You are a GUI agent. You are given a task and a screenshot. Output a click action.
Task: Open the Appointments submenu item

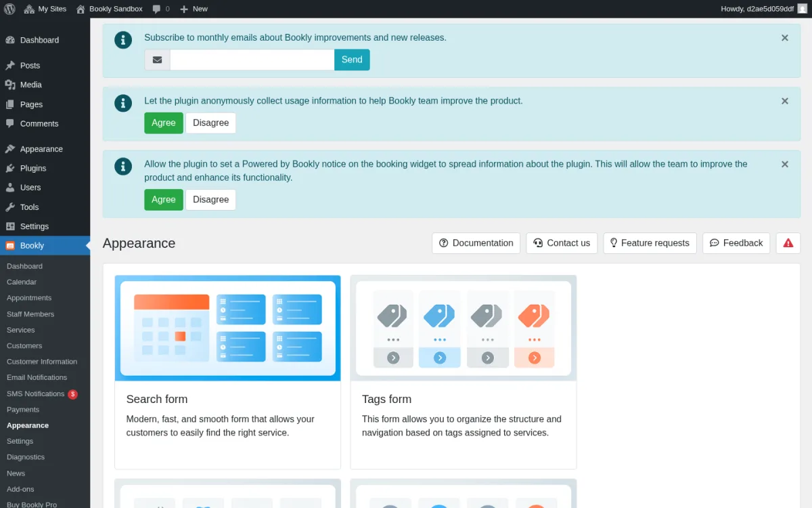pyautogui.click(x=29, y=298)
